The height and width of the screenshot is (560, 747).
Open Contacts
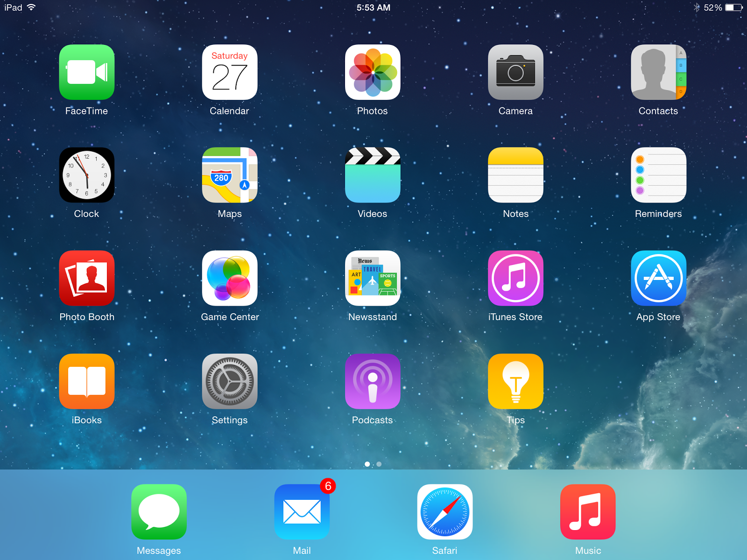(x=658, y=72)
